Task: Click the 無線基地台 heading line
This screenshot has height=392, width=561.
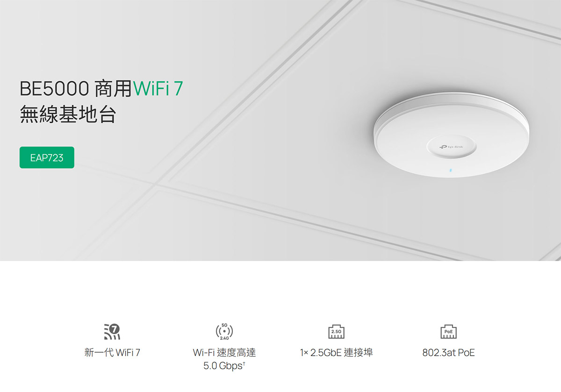Action: pos(68,115)
